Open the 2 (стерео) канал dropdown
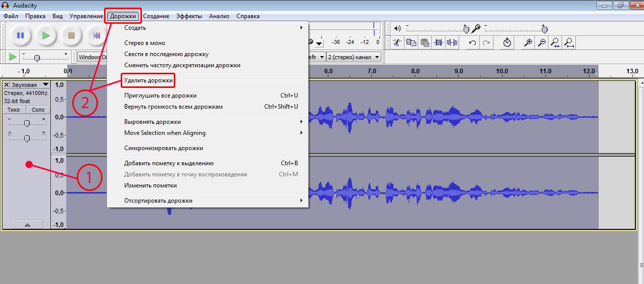 (353, 57)
